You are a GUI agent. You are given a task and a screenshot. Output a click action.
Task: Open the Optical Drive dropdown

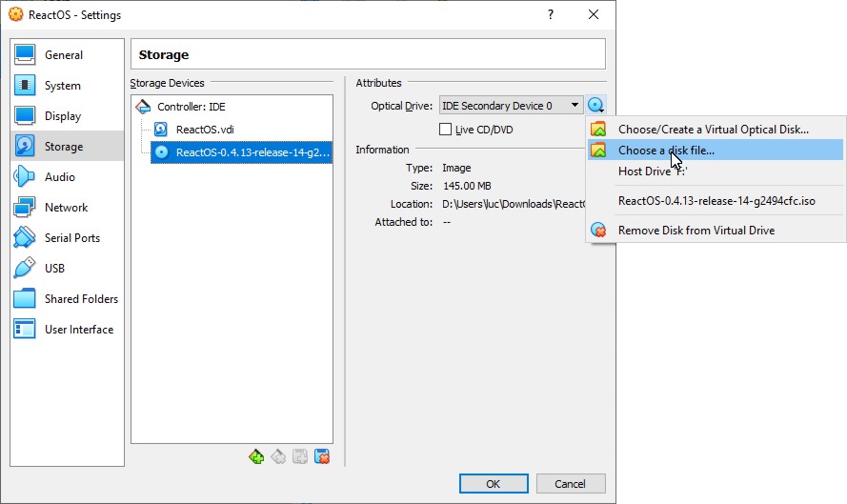tap(511, 106)
